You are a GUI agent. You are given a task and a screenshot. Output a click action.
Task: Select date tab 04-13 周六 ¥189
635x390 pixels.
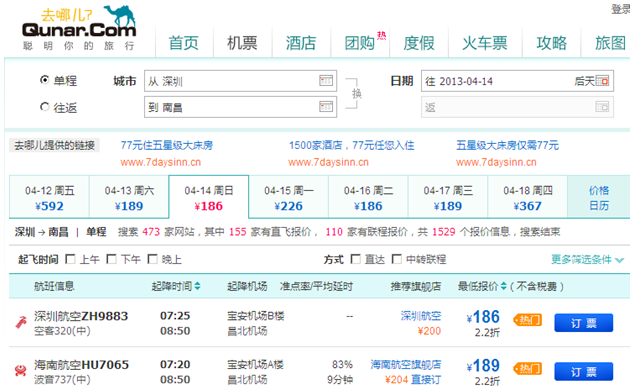click(129, 198)
